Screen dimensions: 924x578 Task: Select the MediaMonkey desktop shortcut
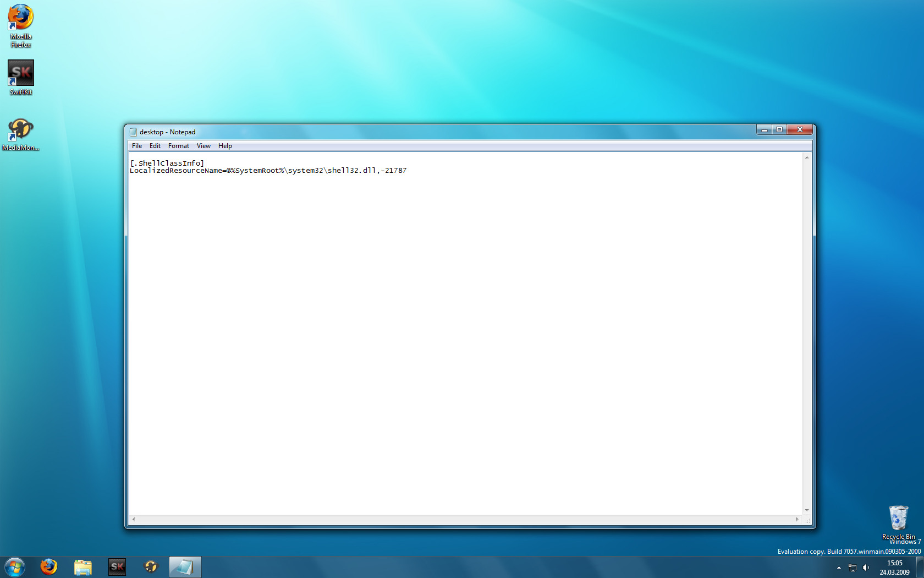point(21,134)
